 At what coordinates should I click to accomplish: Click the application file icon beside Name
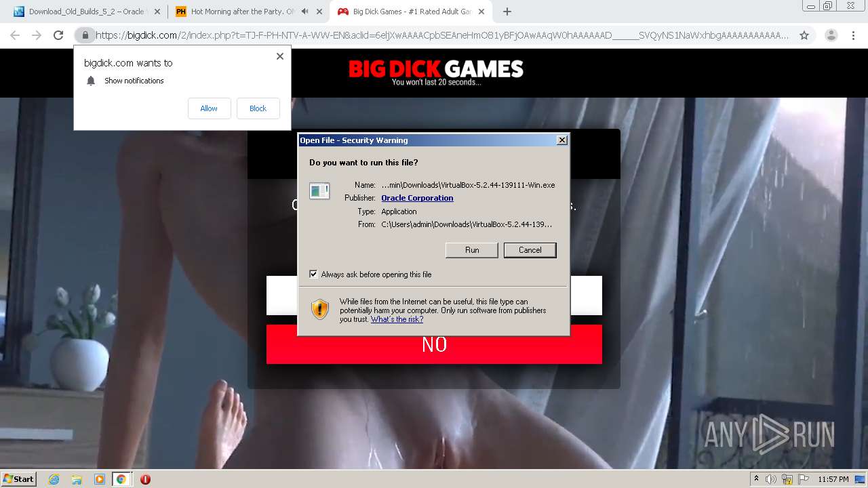click(x=319, y=190)
